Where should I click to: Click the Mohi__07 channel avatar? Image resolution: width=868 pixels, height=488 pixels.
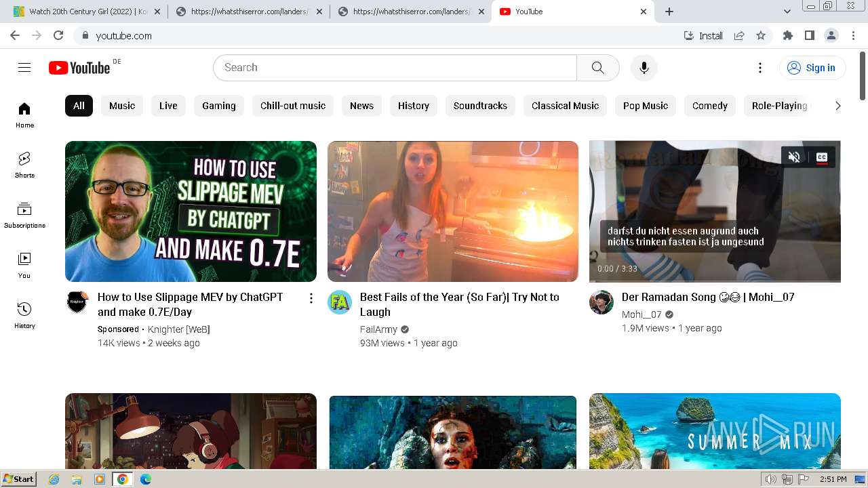(x=601, y=302)
